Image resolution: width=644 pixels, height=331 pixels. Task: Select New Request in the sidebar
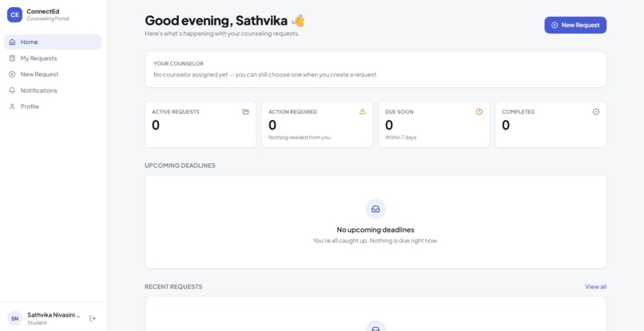click(53, 74)
